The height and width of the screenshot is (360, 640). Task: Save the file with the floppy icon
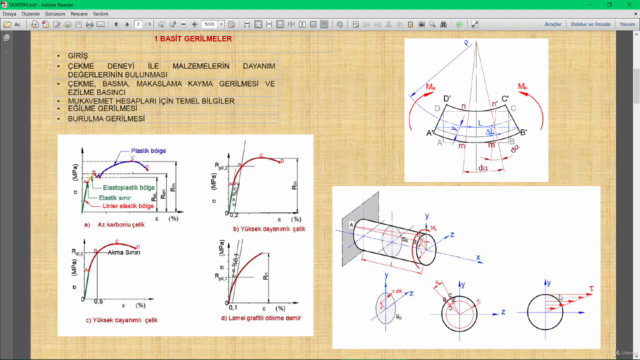[78, 24]
